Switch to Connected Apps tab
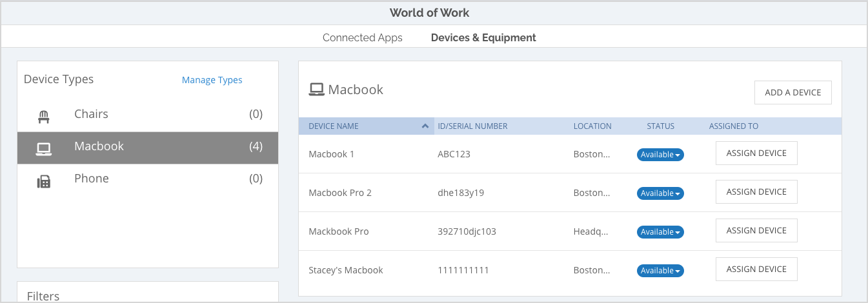The height and width of the screenshot is (303, 868). pos(363,37)
